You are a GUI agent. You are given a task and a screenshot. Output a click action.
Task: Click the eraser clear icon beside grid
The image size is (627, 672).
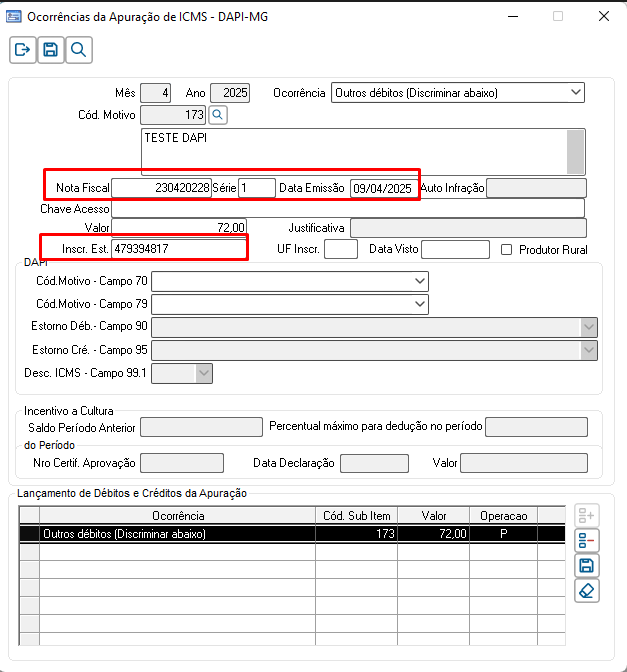587,591
